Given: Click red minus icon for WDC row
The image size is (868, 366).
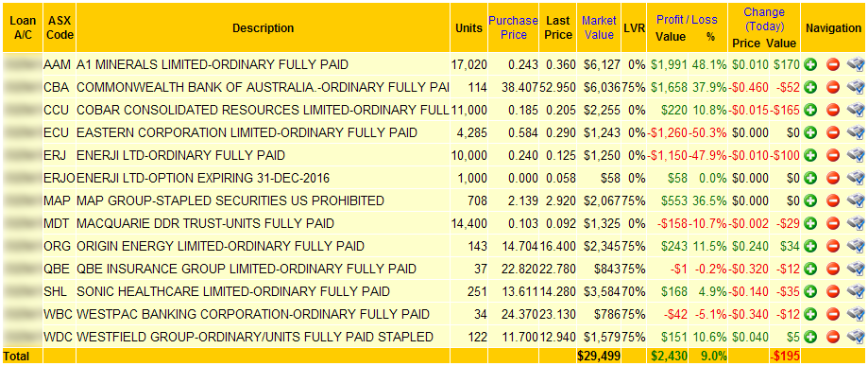Looking at the screenshot, I should [x=833, y=338].
